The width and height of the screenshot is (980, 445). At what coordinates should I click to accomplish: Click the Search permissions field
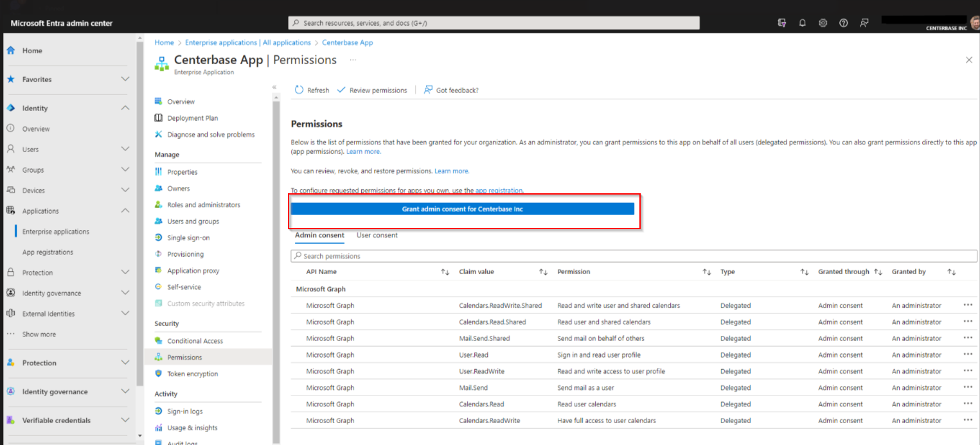click(634, 256)
